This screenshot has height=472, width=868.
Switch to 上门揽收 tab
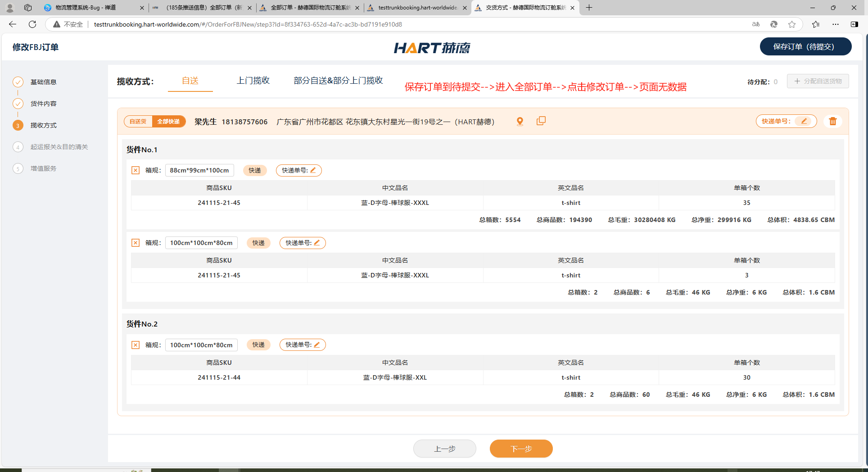point(253,81)
